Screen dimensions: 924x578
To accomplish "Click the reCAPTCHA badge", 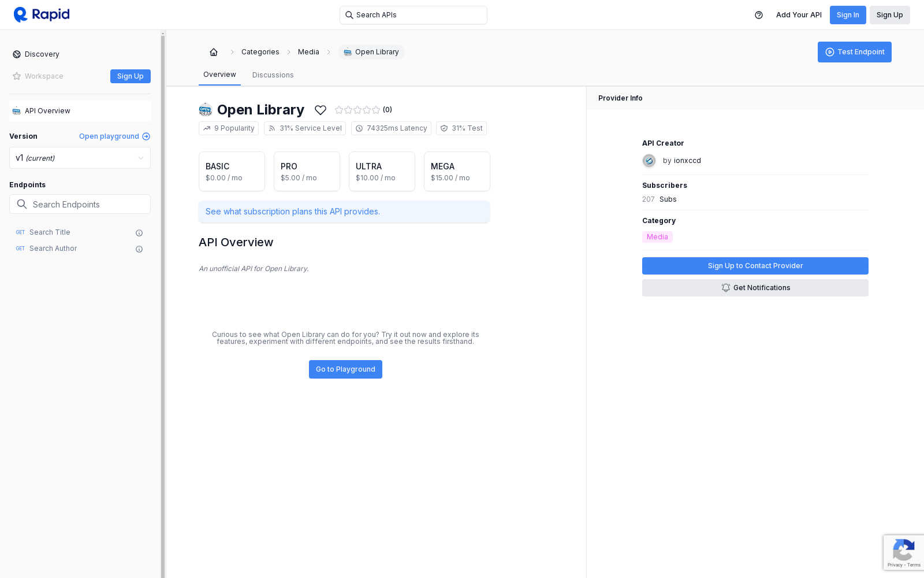I will pyautogui.click(x=904, y=553).
